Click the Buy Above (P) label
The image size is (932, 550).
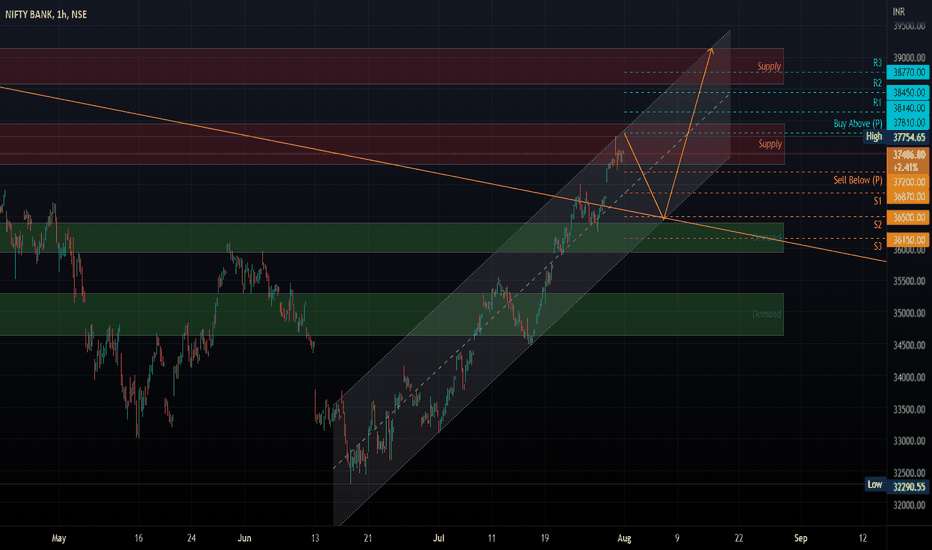[858, 124]
